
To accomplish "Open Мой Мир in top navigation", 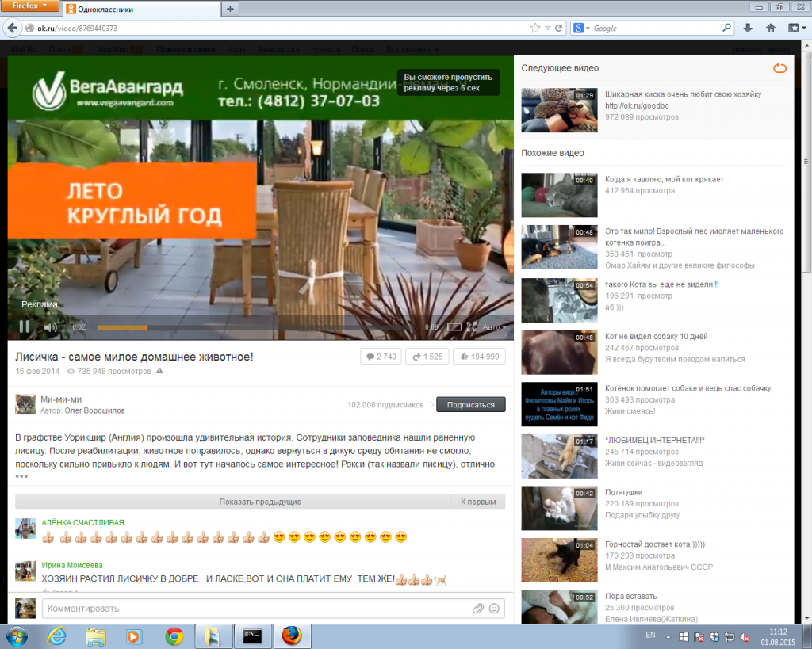I will 112,49.
